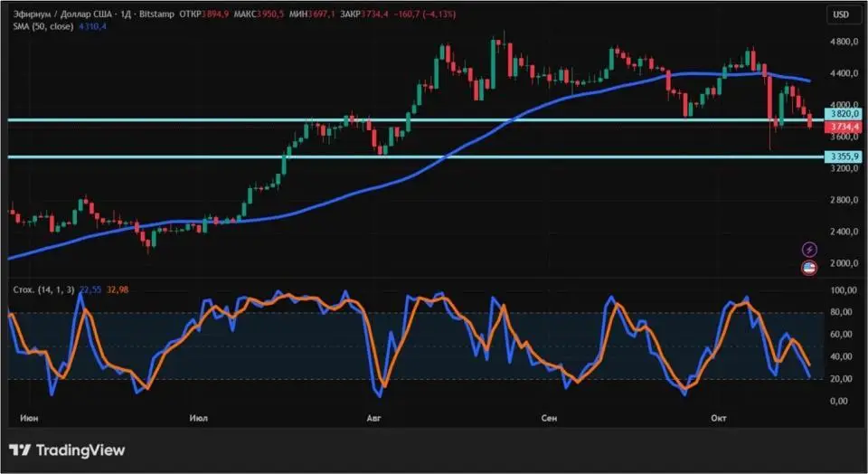Click the 80,00 level on stochastic scale
The image size is (868, 474).
point(843,313)
